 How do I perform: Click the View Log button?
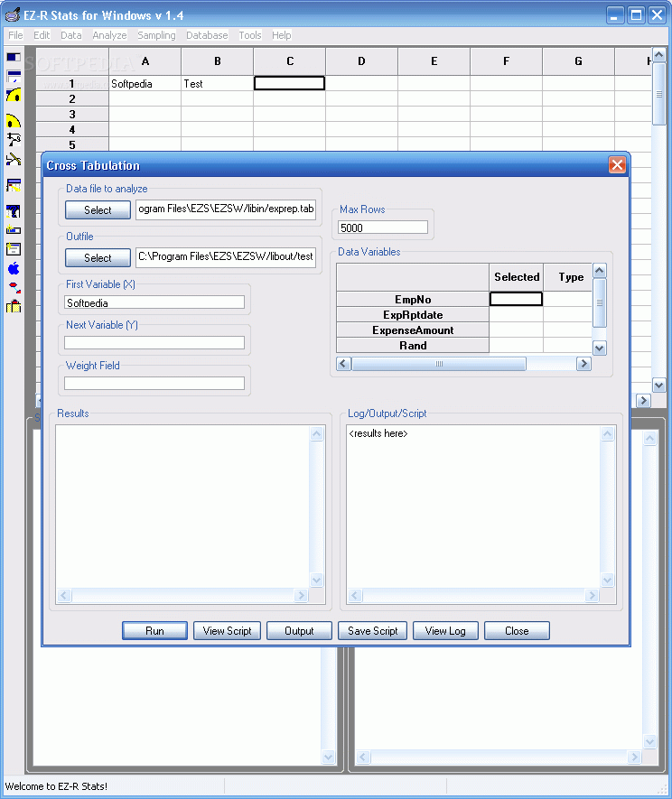point(445,631)
